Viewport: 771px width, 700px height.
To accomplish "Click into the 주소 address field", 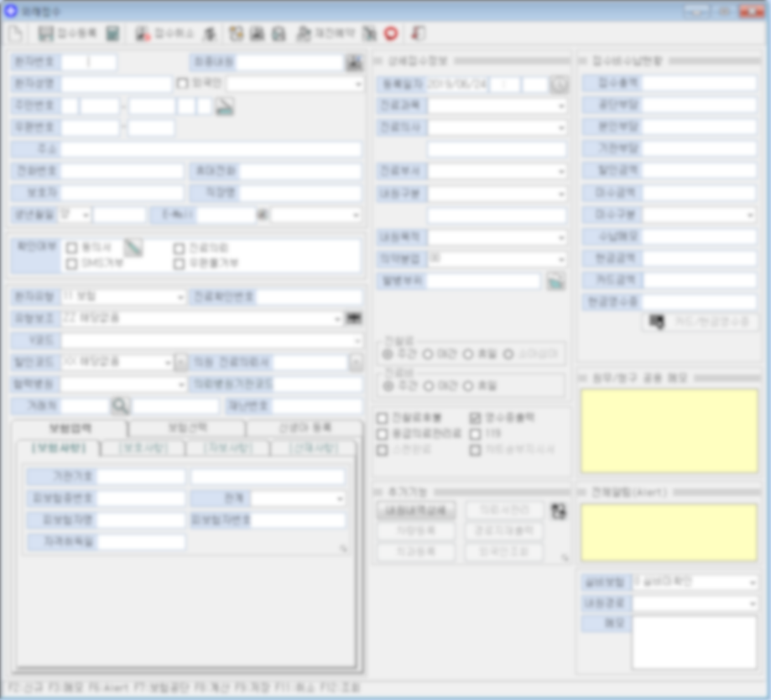I will (x=211, y=149).
